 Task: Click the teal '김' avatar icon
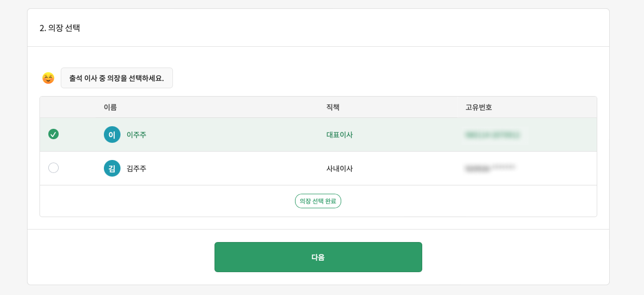[112, 168]
